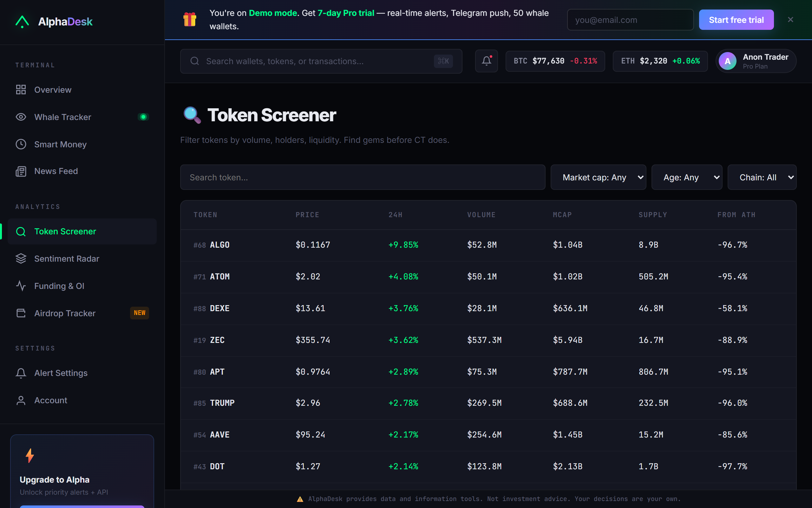Open Alert Settings page
Image resolution: width=812 pixels, height=508 pixels.
[x=82, y=373]
